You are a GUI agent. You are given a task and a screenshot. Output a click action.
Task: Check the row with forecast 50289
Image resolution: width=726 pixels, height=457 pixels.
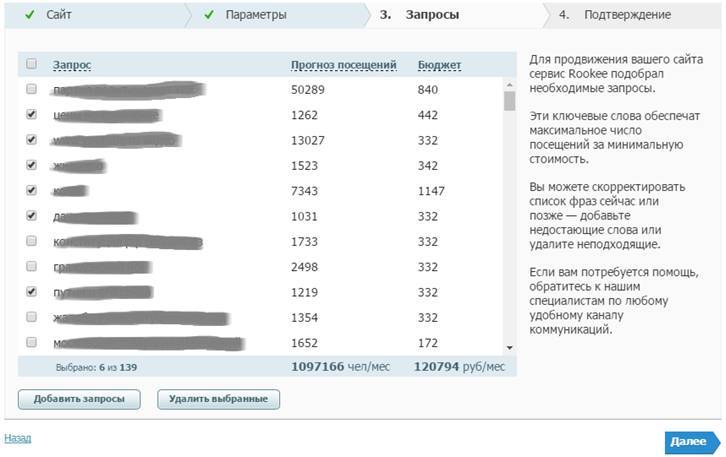[x=31, y=90]
